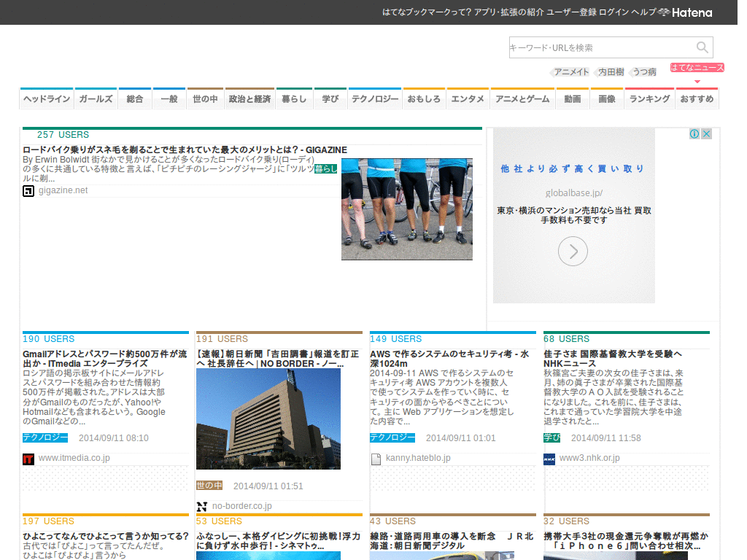Viewport: 747px width, 560px height.
Task: Click テクノロジー tag under Gmail article
Action: tap(45, 437)
